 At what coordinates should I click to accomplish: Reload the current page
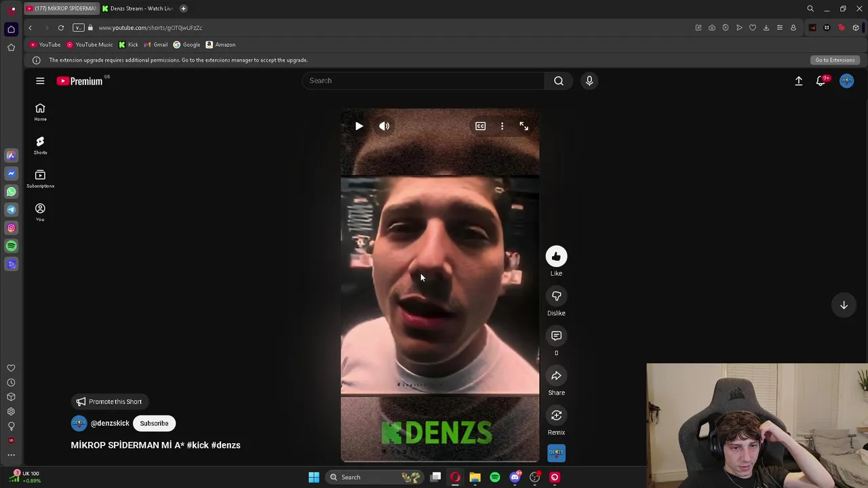pyautogui.click(x=61, y=28)
